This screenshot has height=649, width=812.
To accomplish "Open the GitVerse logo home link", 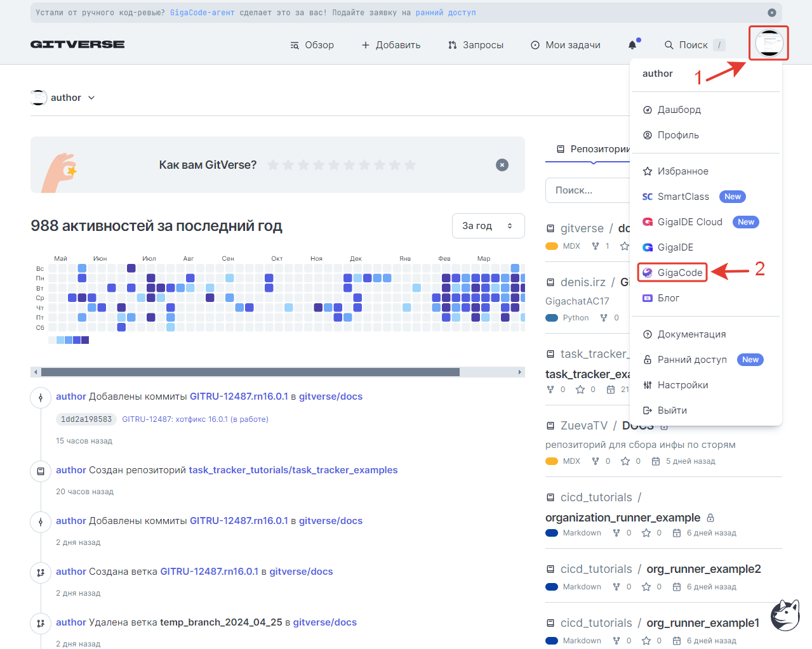I will tap(77, 44).
